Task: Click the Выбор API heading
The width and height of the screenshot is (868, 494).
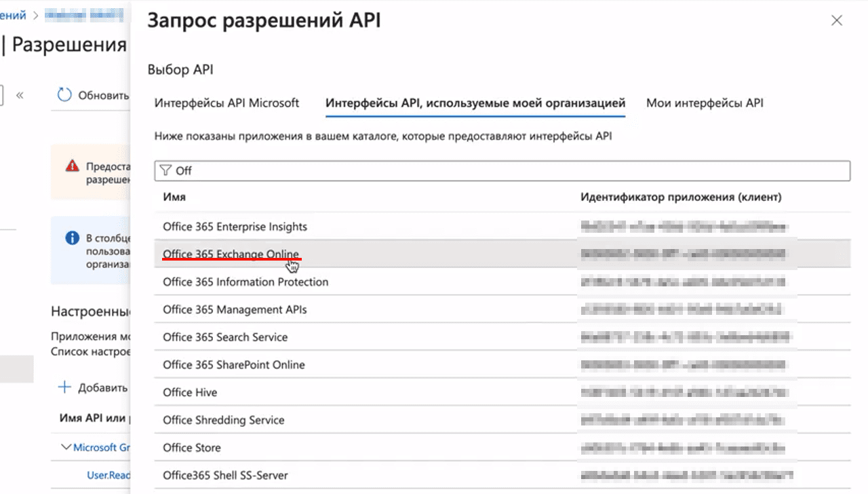Action: pyautogui.click(x=180, y=70)
